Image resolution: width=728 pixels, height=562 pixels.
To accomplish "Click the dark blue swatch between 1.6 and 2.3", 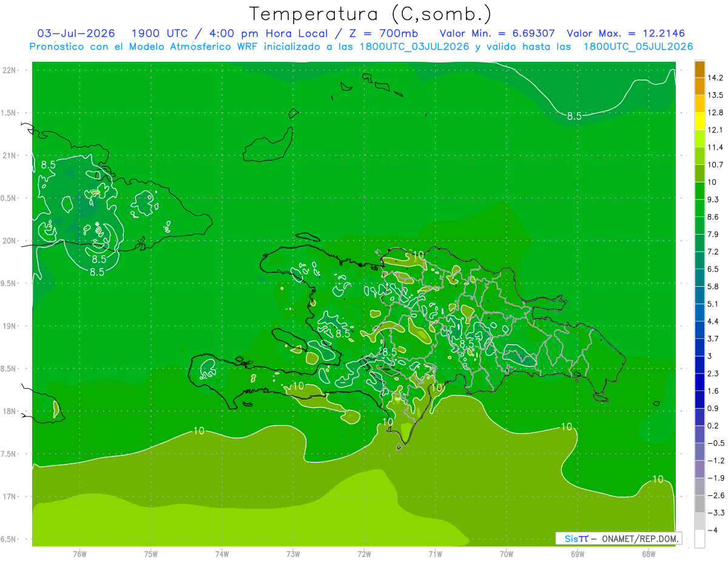I will click(699, 382).
